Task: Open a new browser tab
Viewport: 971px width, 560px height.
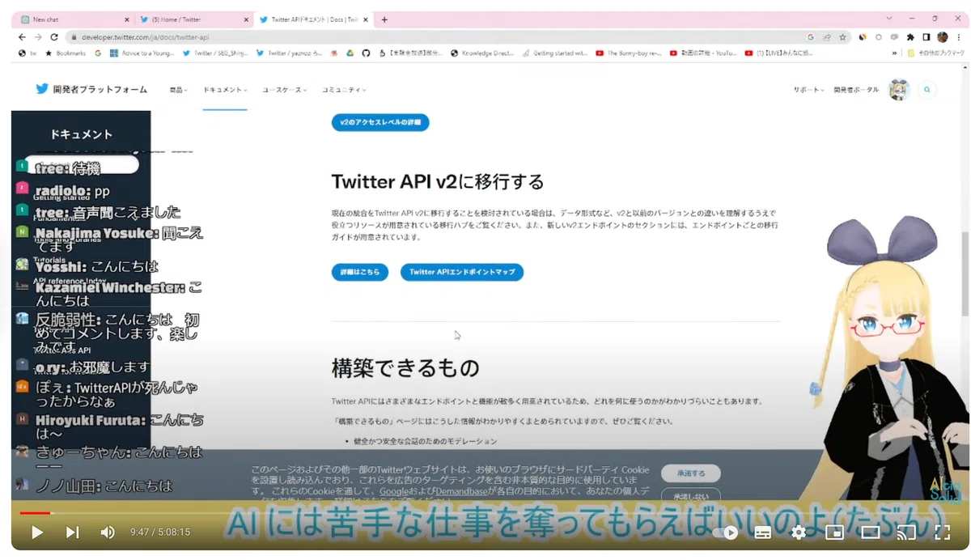Action: pos(384,19)
